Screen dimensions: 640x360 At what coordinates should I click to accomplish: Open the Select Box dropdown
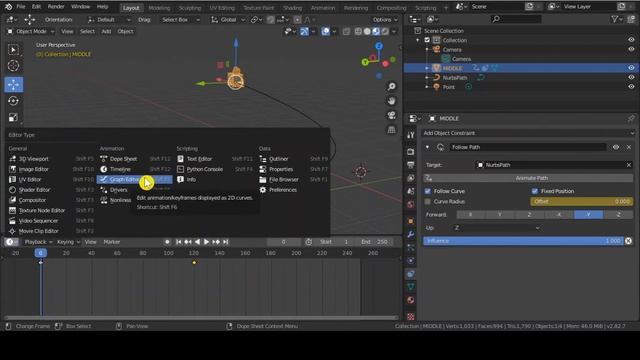coord(181,20)
